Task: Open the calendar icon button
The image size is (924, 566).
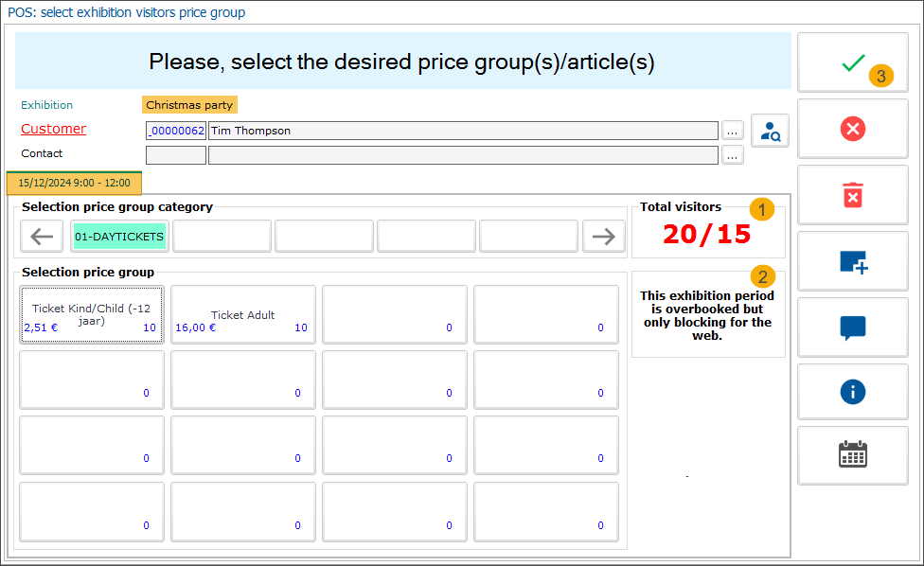Action: point(853,455)
